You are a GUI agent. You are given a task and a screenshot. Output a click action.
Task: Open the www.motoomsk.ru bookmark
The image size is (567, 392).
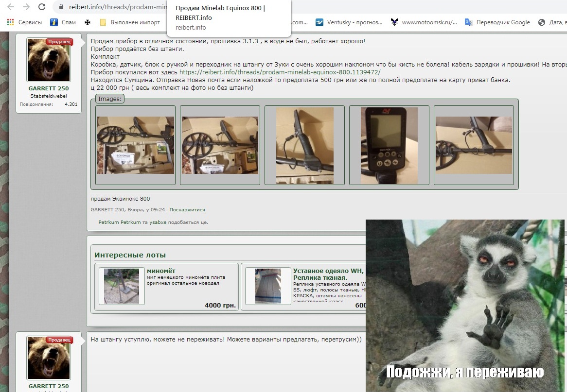[424, 22]
